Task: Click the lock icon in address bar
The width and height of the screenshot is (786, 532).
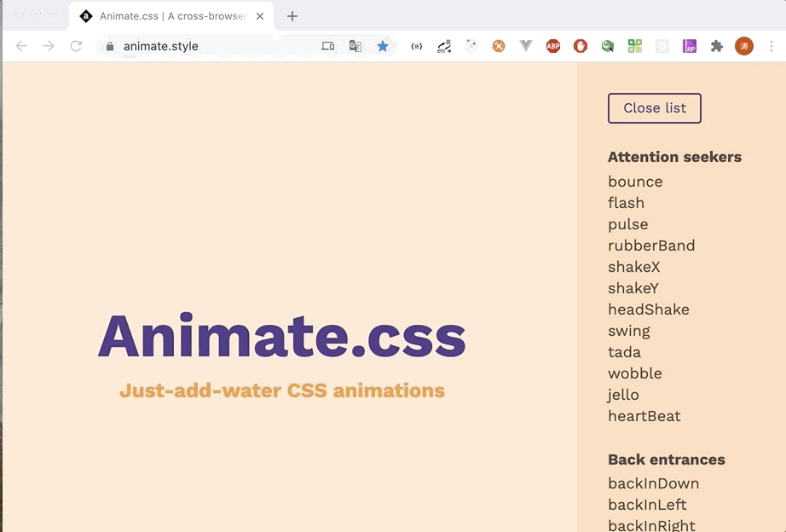Action: [110, 46]
